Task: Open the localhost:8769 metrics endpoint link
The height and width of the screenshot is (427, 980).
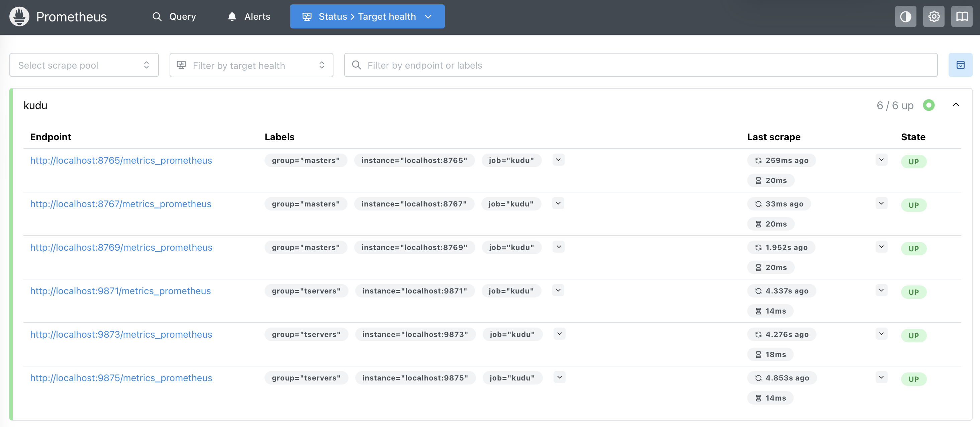Action: coord(121,247)
